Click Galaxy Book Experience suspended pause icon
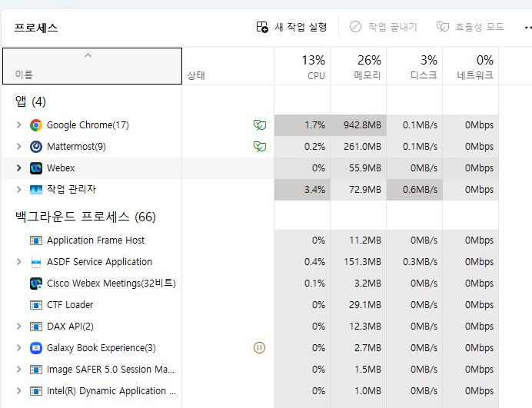The width and height of the screenshot is (532, 408). pyautogui.click(x=260, y=347)
